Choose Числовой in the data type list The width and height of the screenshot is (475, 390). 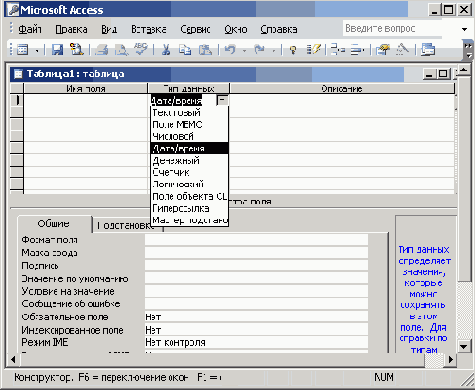(x=190, y=136)
